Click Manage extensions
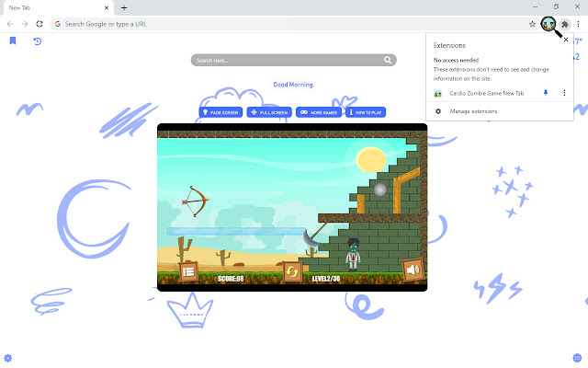Image resolution: width=588 pixels, height=368 pixels. (x=474, y=111)
